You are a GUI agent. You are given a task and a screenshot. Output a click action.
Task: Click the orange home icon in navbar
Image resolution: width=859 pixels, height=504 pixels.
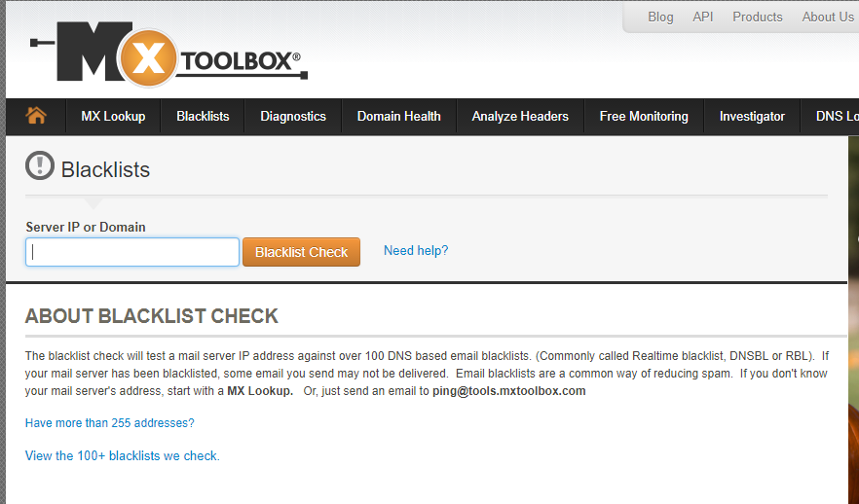click(36, 116)
